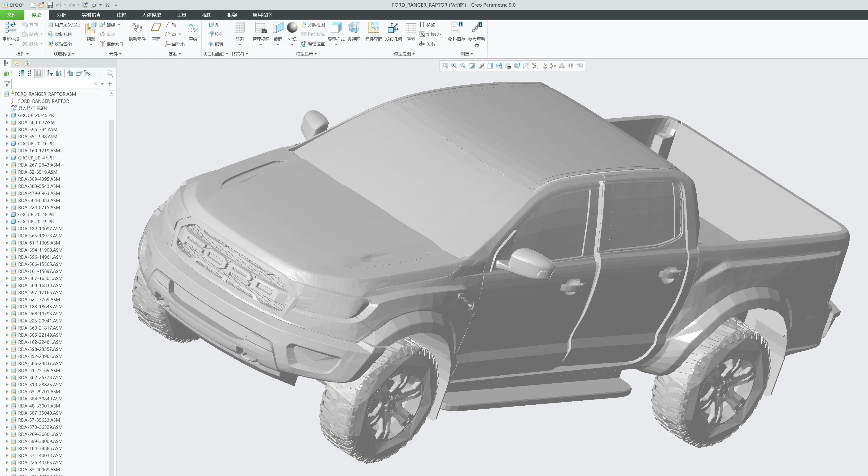This screenshot has height=476, width=868.
Task: Open the File (文件) menu
Action: [11, 15]
